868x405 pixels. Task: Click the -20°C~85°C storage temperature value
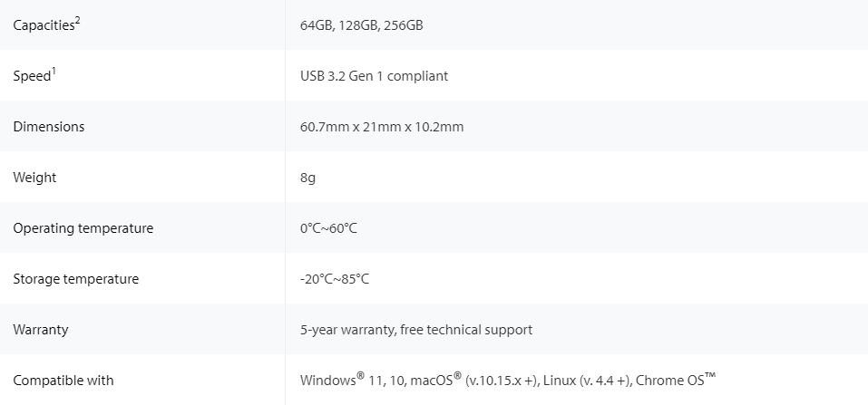[x=335, y=279]
